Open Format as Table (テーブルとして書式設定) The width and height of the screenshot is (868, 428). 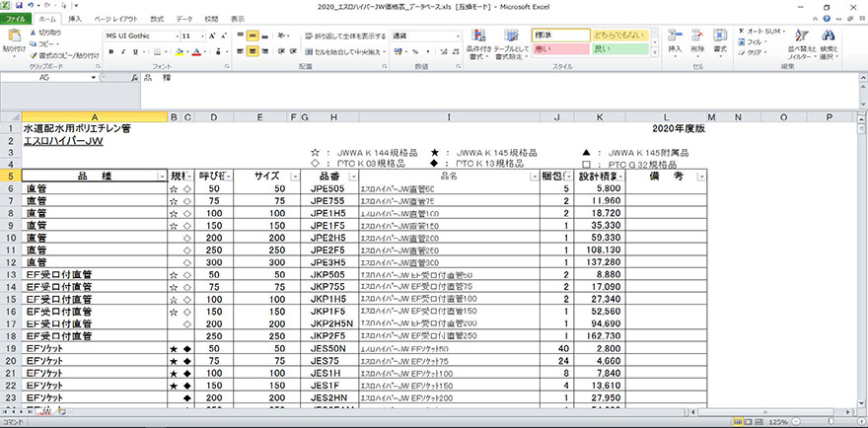(510, 44)
